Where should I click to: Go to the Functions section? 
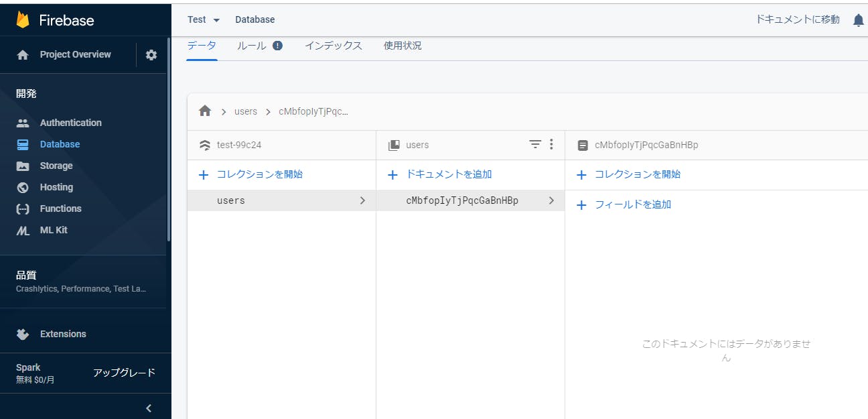pyautogui.click(x=59, y=208)
